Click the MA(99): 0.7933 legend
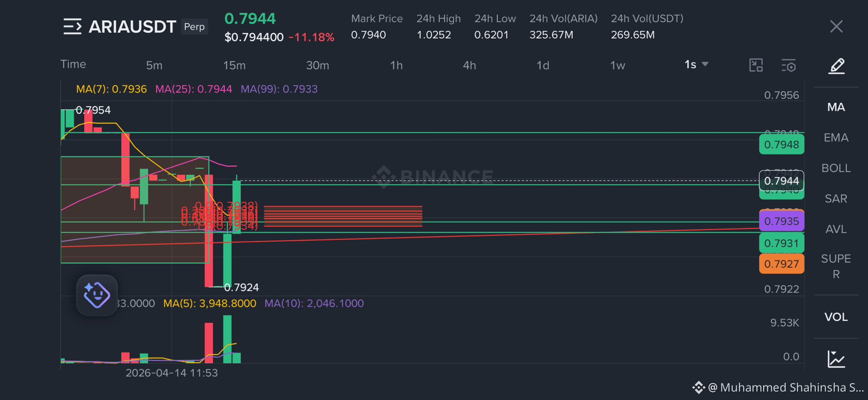 tap(279, 89)
